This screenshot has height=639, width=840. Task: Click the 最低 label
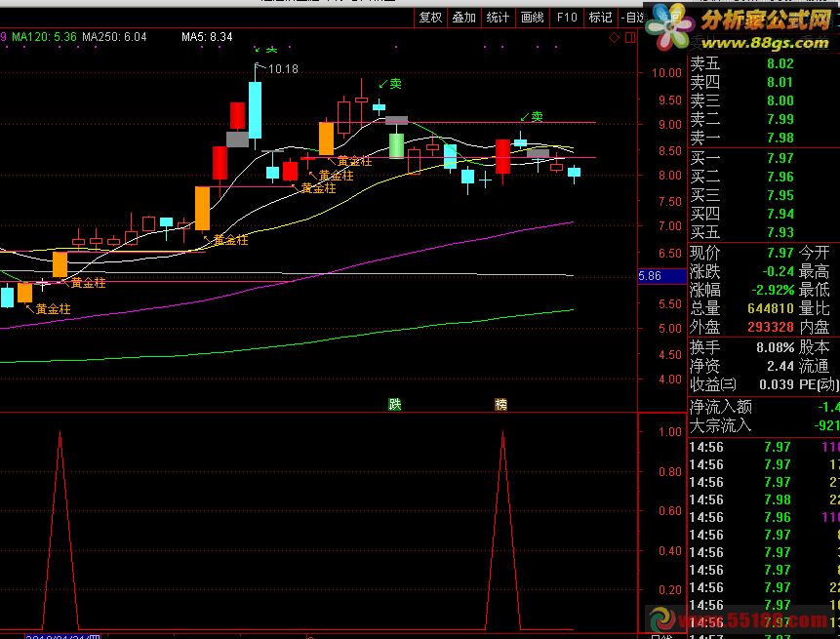[815, 290]
